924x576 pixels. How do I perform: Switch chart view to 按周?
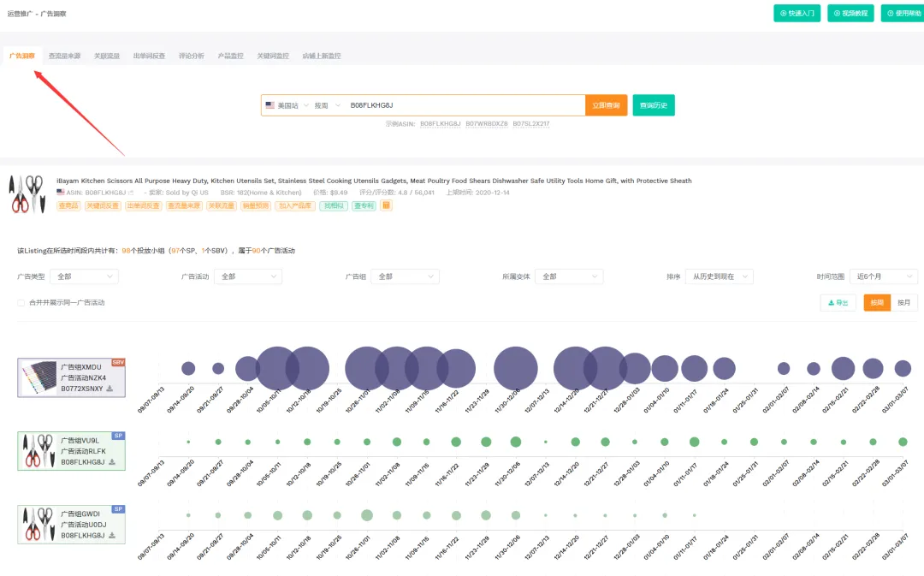(877, 303)
